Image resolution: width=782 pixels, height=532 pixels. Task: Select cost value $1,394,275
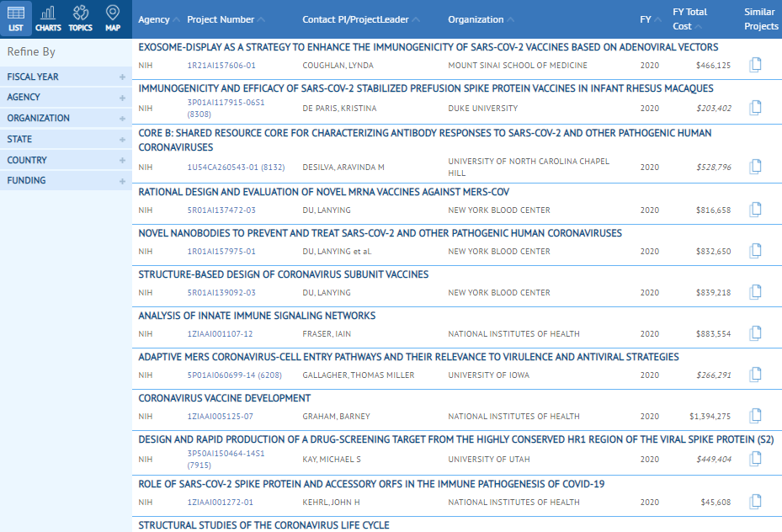pyautogui.click(x=710, y=417)
